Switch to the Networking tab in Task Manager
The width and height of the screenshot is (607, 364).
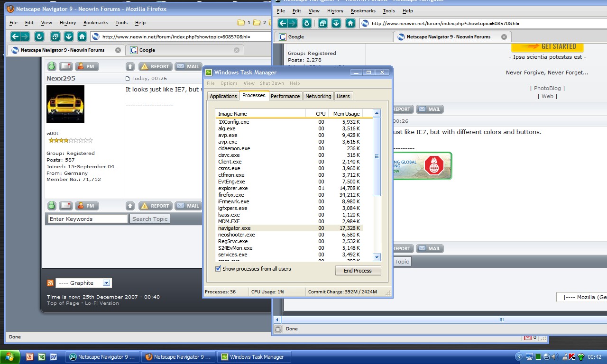[318, 96]
